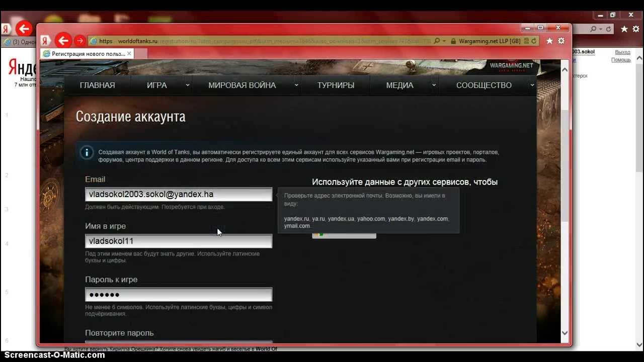Click 'Используйте данные с других сервисов' text
The image size is (644, 362).
[405, 182]
